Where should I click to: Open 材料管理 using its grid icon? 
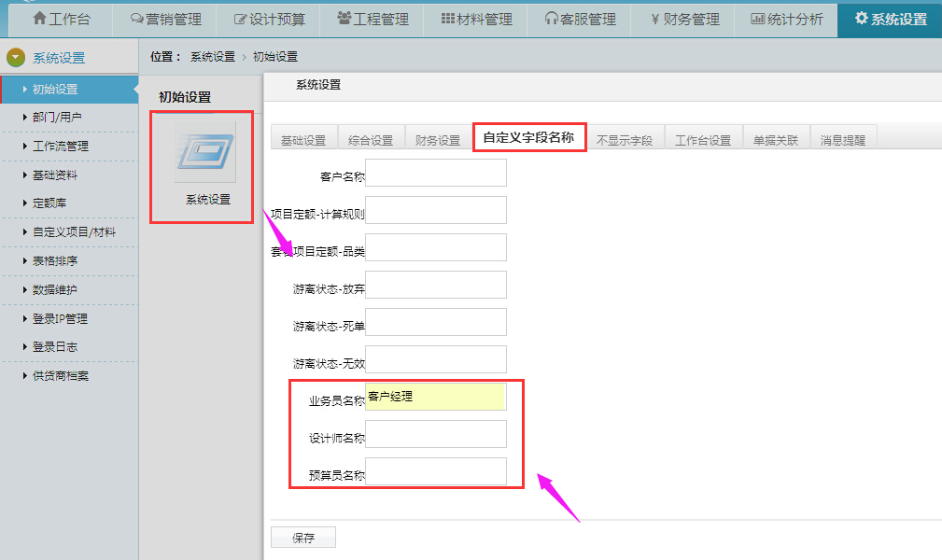pyautogui.click(x=450, y=19)
